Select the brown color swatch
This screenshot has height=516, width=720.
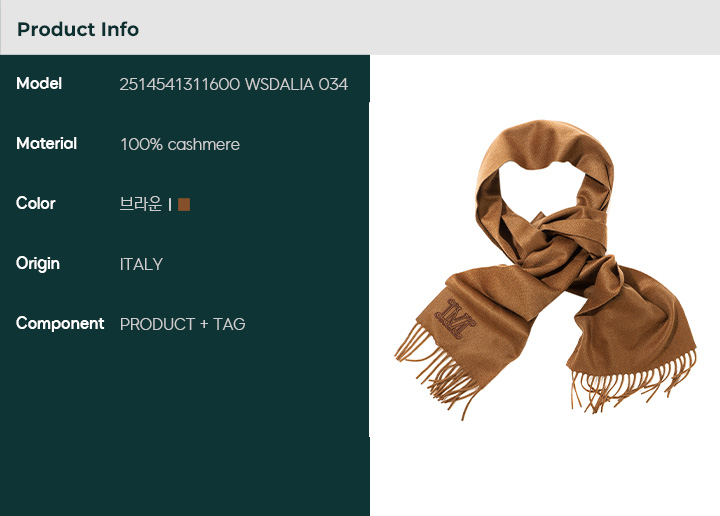click(184, 204)
